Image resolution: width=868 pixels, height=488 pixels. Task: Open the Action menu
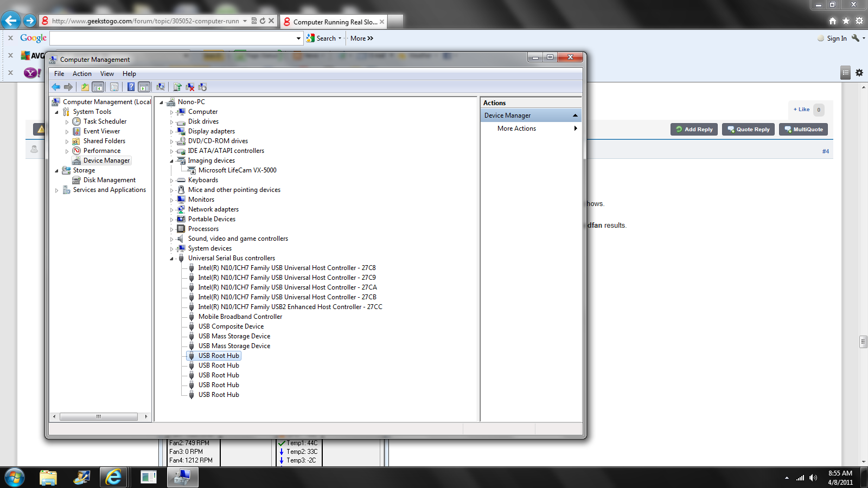click(x=82, y=74)
